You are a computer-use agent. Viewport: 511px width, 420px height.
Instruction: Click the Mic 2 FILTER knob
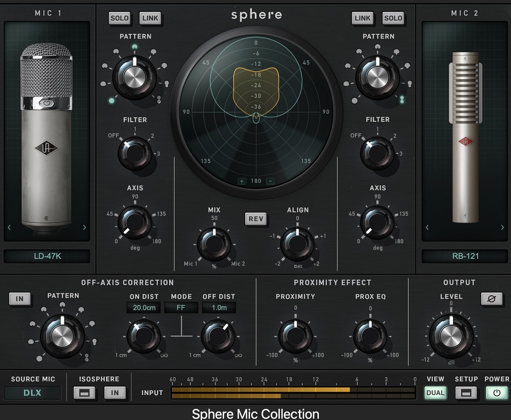(x=377, y=154)
